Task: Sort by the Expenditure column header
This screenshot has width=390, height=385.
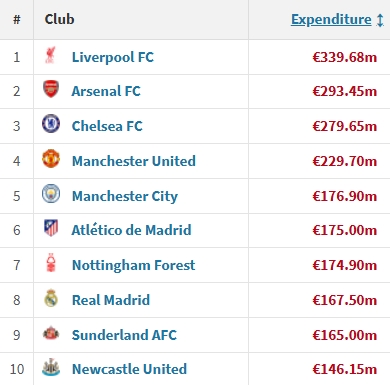Action: pyautogui.click(x=331, y=19)
